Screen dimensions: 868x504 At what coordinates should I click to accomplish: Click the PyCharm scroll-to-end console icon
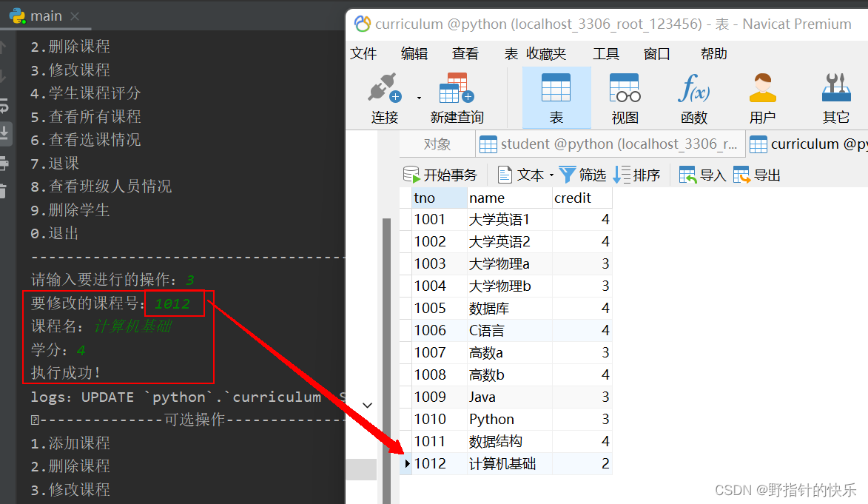(4, 133)
